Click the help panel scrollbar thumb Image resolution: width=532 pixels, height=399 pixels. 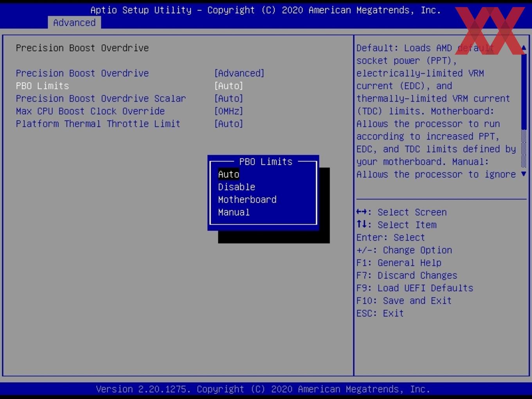coord(524,92)
